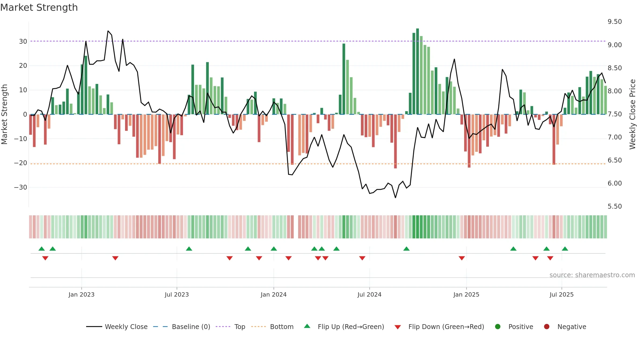Click the only red flip-down marker between Jan 2023 and Jul 2023
This screenshot has height=362, width=644.
pos(115,258)
